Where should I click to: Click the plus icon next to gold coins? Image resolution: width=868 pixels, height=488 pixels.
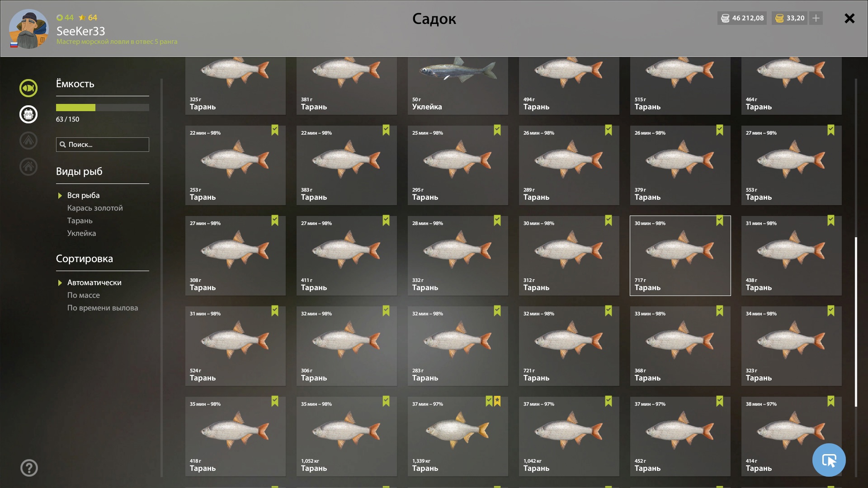pyautogui.click(x=816, y=18)
